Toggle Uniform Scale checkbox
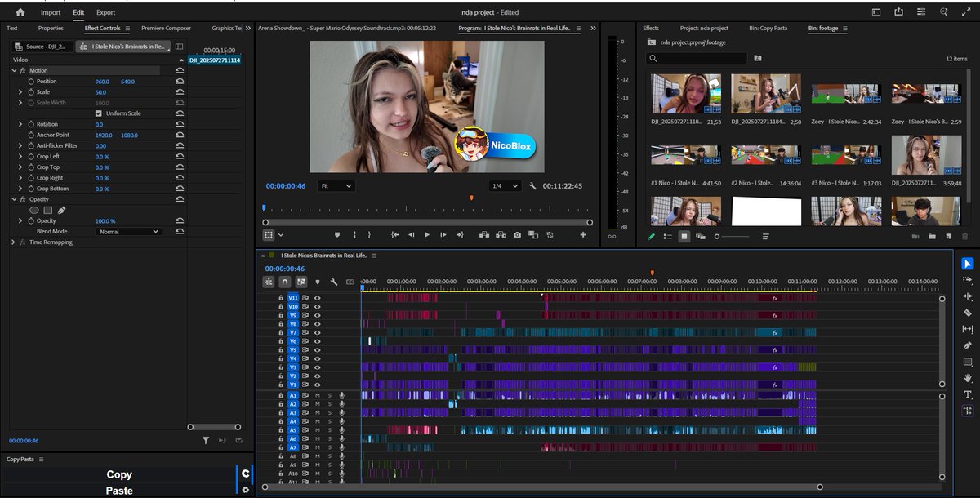This screenshot has height=498, width=980. coord(100,113)
